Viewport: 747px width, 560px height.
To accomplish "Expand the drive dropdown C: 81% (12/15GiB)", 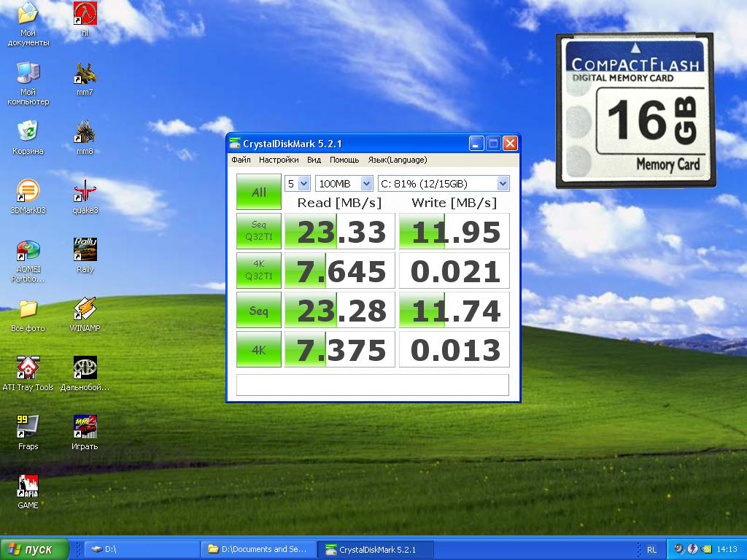I will (503, 183).
